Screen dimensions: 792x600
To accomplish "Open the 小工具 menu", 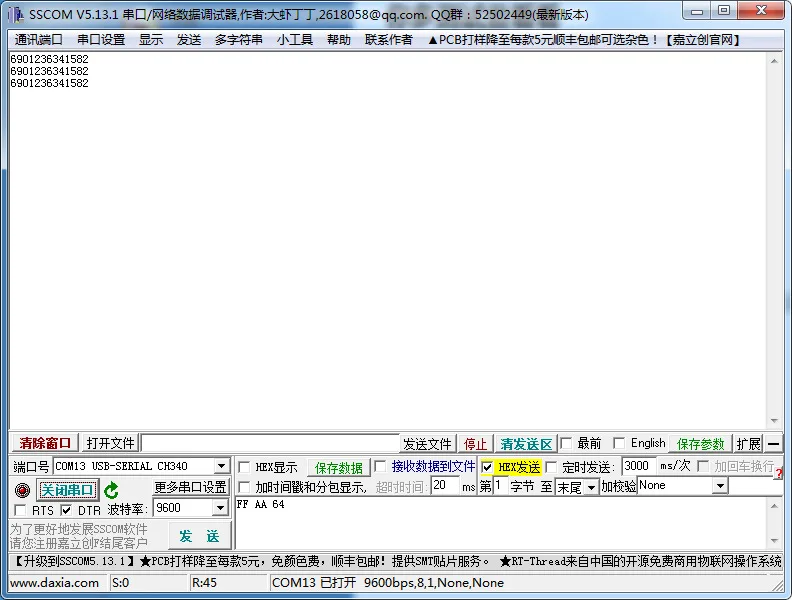I will pos(294,40).
